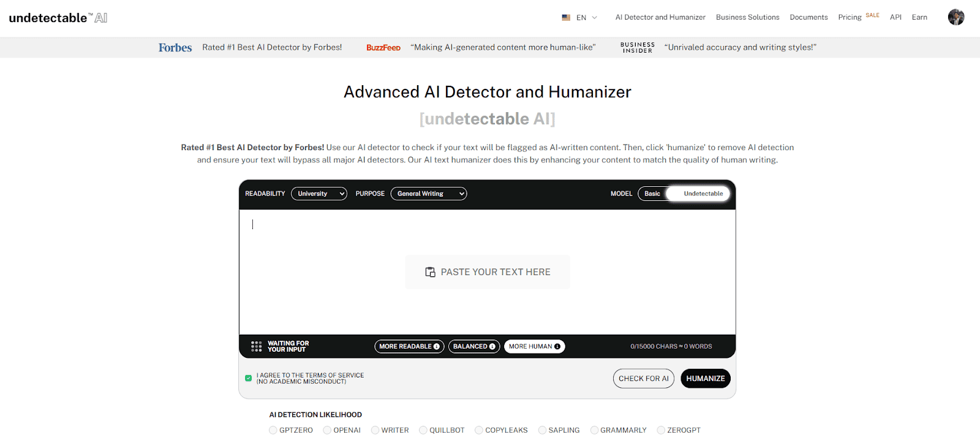The width and height of the screenshot is (980, 443).
Task: Open the Pricing page
Action: click(x=850, y=17)
